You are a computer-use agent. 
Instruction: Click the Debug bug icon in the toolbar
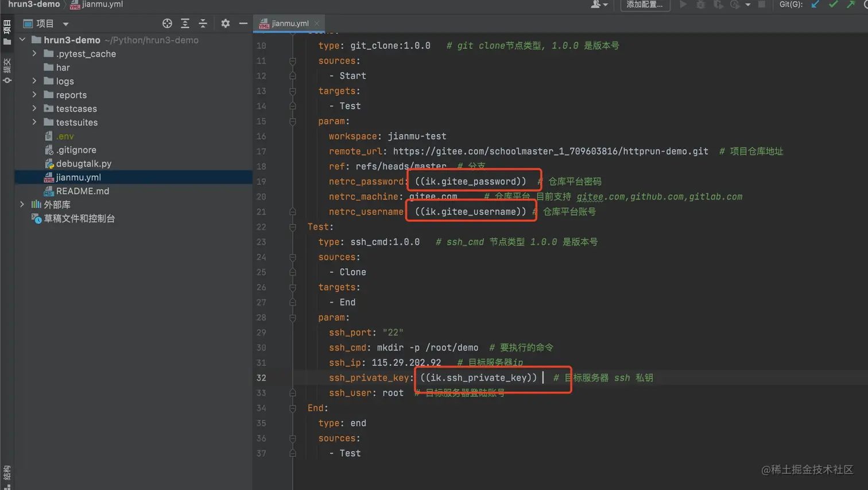(x=700, y=5)
